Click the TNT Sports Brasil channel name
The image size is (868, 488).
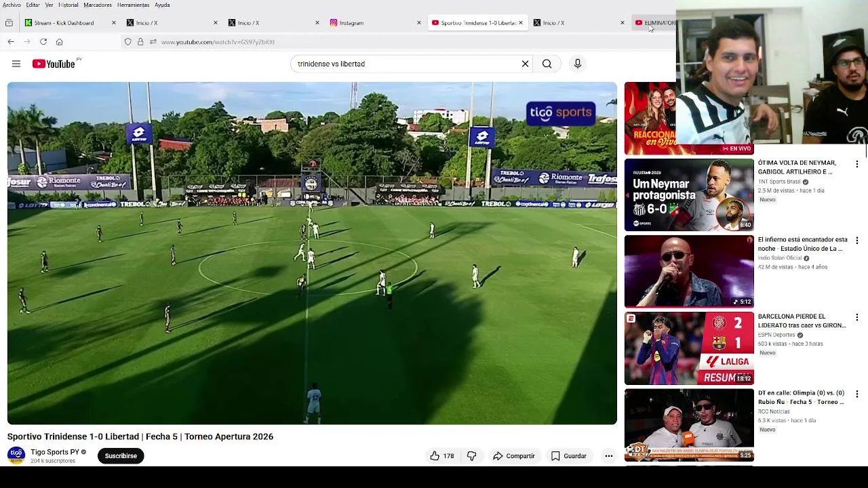(x=779, y=182)
